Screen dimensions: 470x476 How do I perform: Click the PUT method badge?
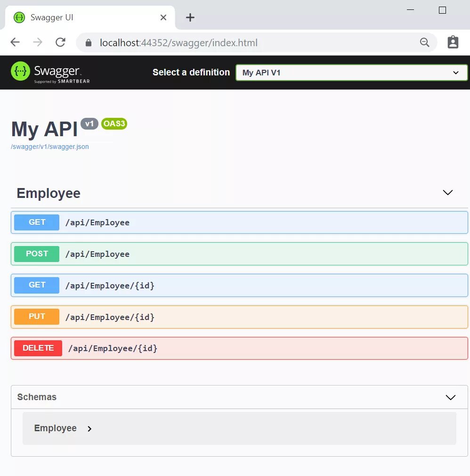click(x=37, y=317)
